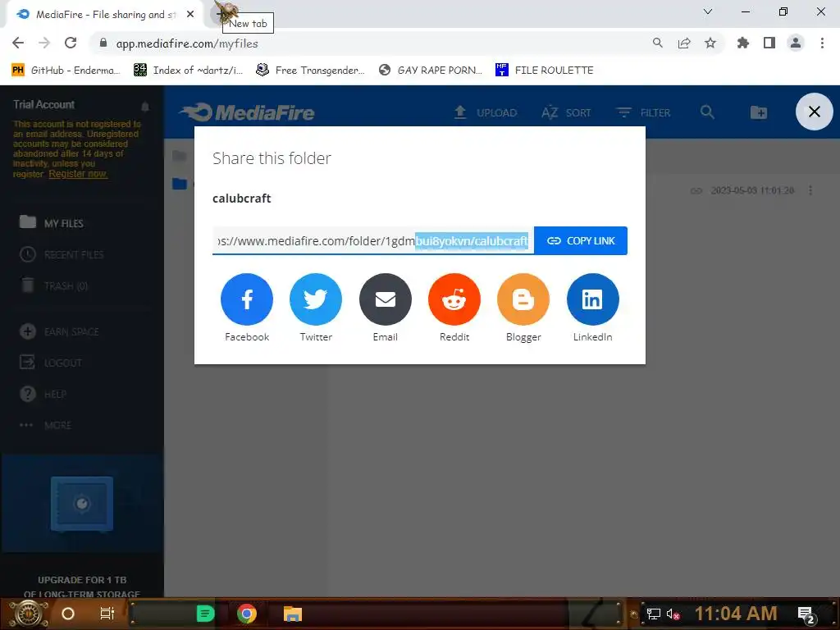Click the folder share URL field

point(373,240)
